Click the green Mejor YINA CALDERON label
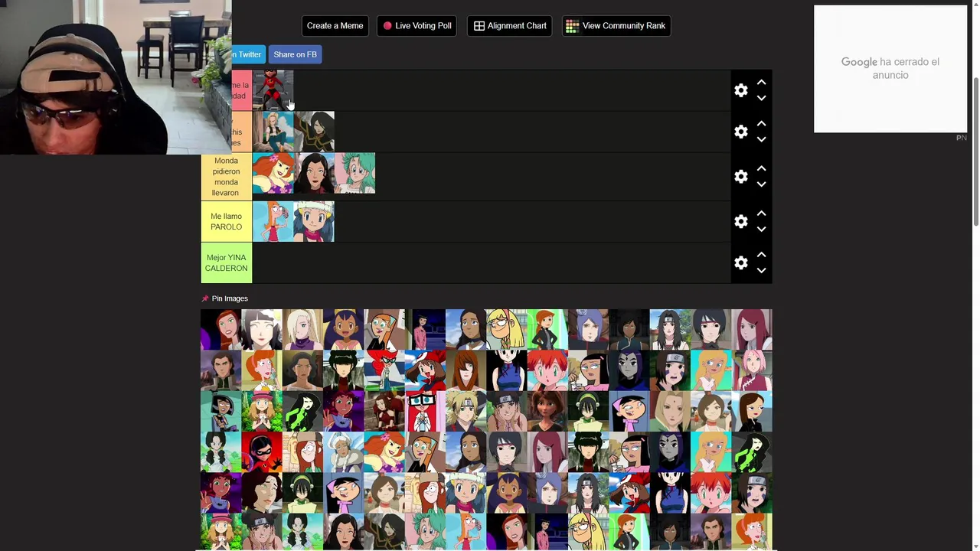 coord(226,263)
